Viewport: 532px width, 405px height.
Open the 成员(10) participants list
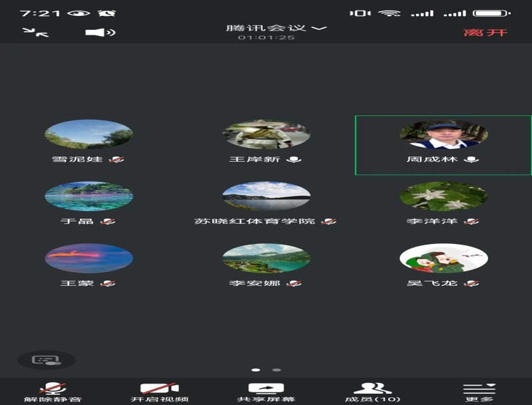click(372, 391)
